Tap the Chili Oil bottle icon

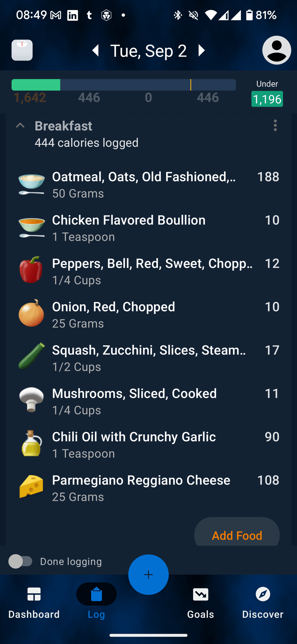[x=31, y=444]
